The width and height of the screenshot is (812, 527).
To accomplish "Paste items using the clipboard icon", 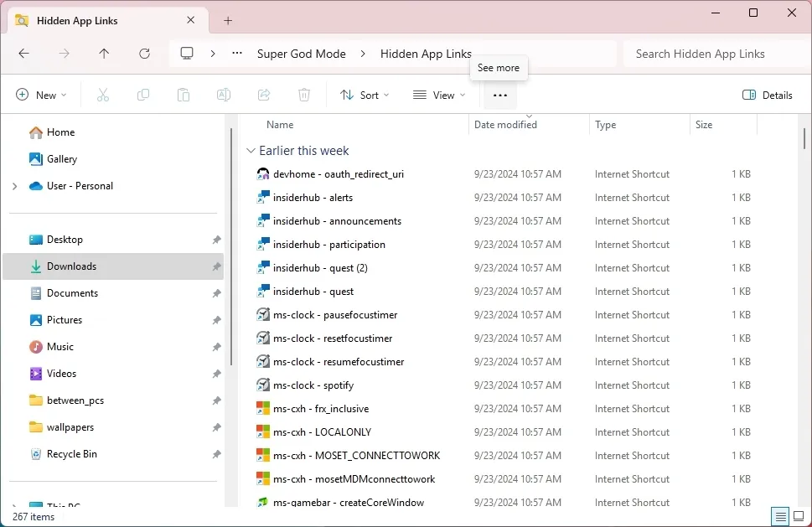I will click(183, 95).
